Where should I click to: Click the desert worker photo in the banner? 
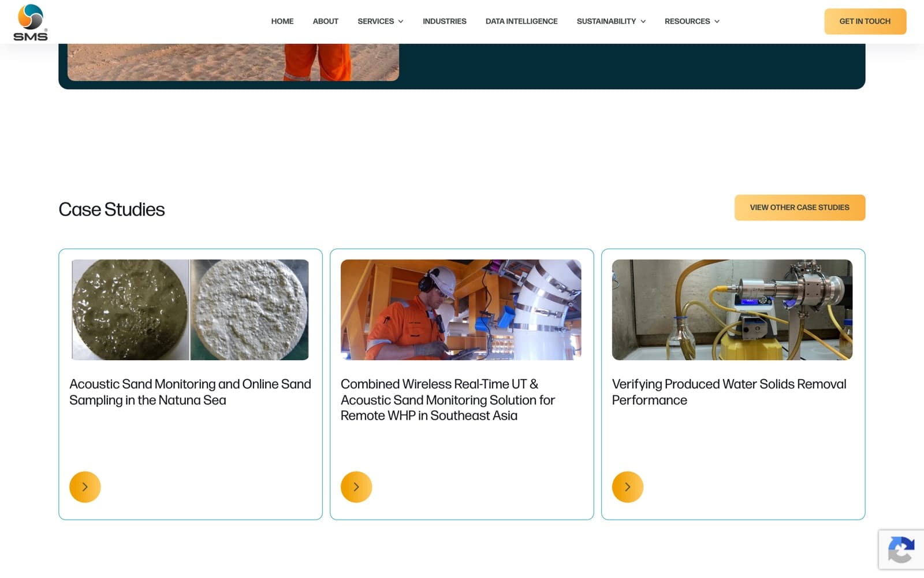(233, 62)
